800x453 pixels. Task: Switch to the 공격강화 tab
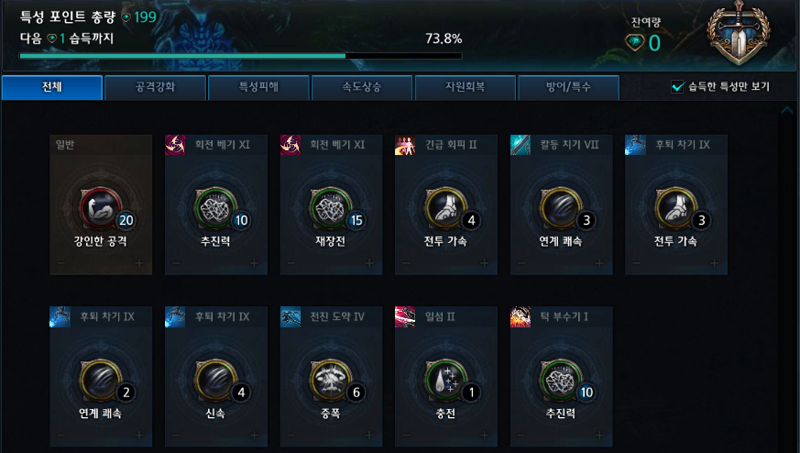[x=155, y=87]
